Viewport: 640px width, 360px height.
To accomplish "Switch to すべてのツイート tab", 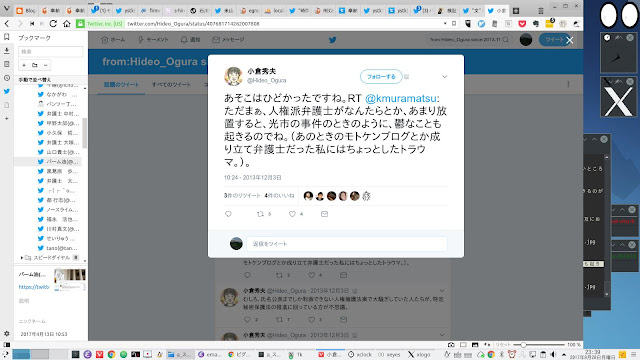I will [x=171, y=84].
